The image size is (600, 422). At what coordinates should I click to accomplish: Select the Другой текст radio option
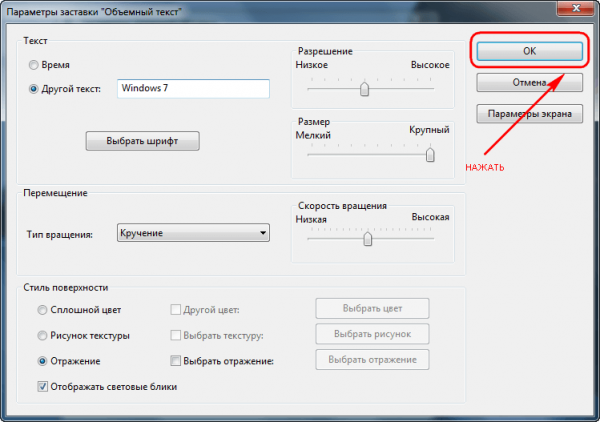(x=34, y=89)
